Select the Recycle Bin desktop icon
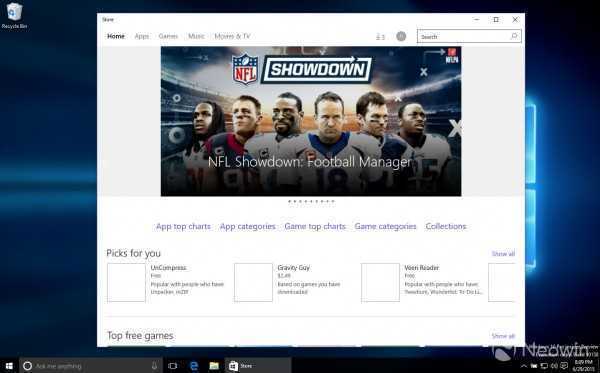The image size is (600, 373). point(15,15)
